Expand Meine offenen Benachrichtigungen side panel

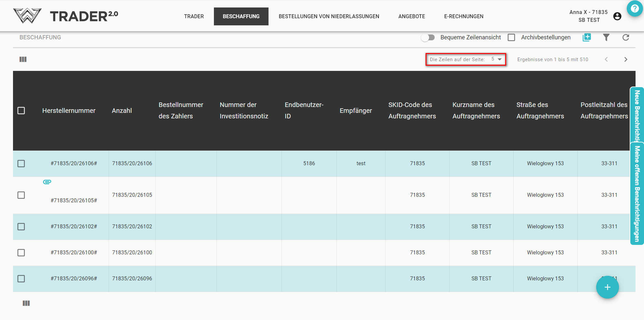pos(637,194)
